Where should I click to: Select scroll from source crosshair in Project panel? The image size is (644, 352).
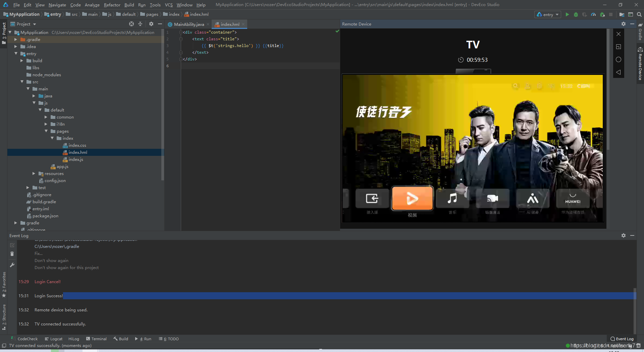click(x=131, y=24)
